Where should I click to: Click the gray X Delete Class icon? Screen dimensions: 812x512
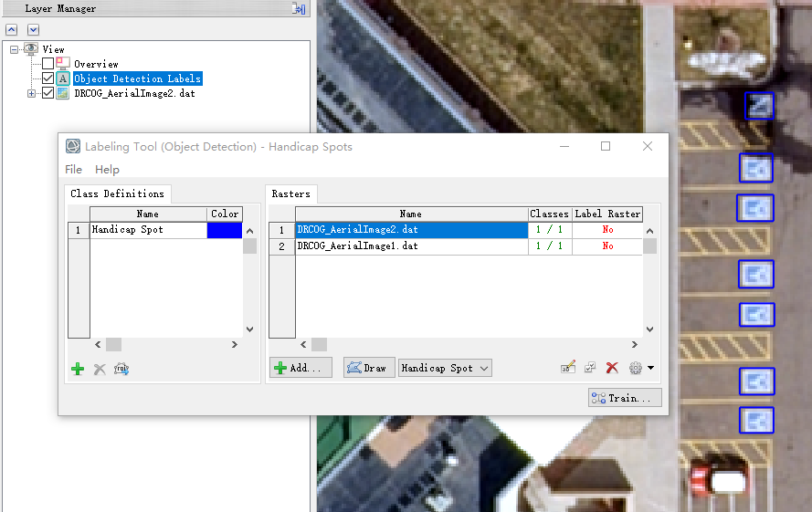tap(100, 369)
